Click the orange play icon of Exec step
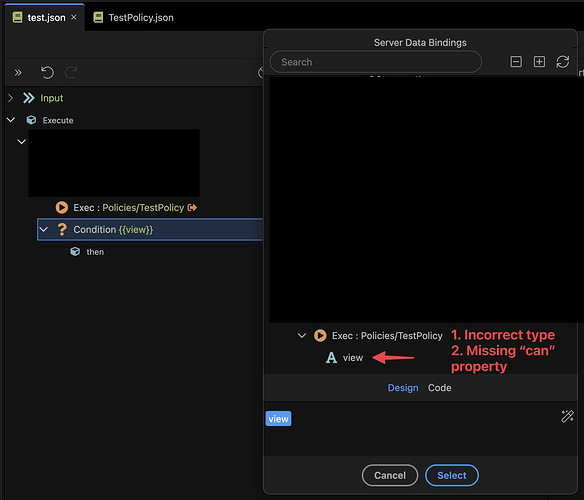 point(61,208)
